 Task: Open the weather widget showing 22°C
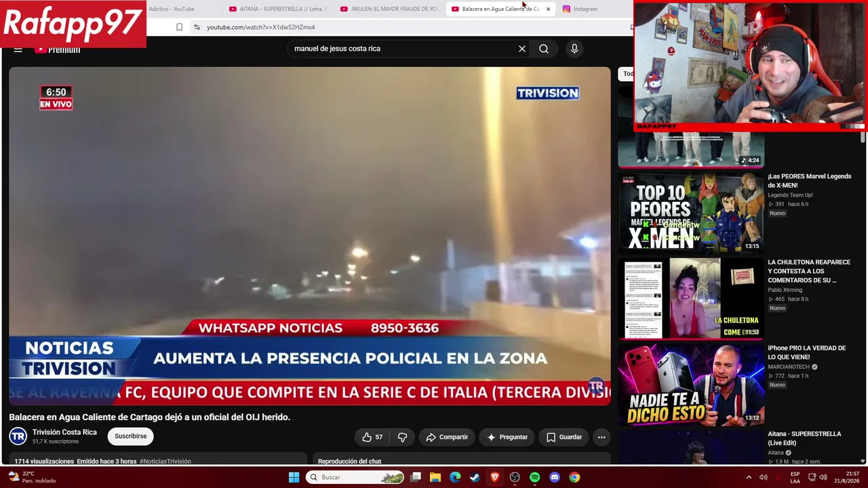(x=33, y=477)
